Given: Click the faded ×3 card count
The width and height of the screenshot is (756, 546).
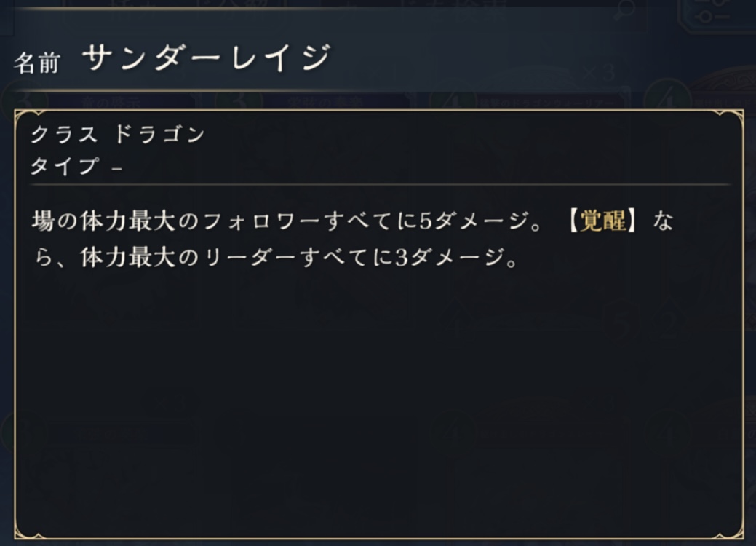Looking at the screenshot, I should pos(598,73).
